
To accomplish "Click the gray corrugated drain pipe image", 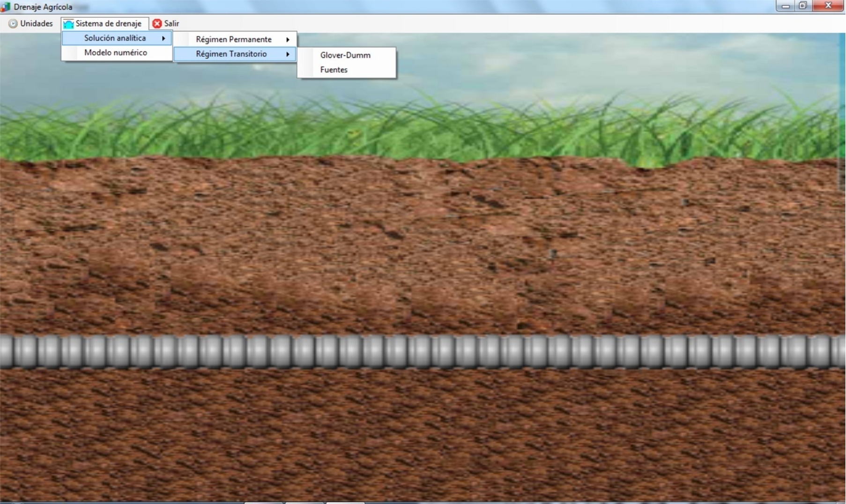I will click(422, 351).
